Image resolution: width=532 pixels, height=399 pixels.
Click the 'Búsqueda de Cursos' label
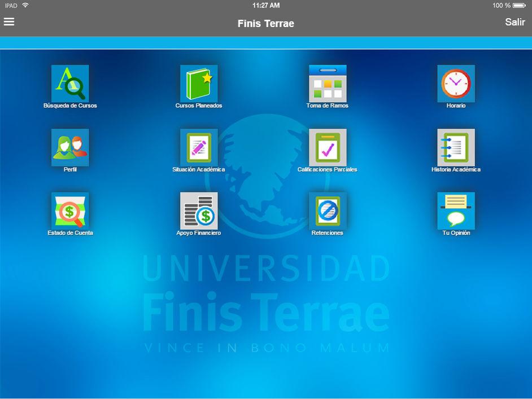click(70, 106)
